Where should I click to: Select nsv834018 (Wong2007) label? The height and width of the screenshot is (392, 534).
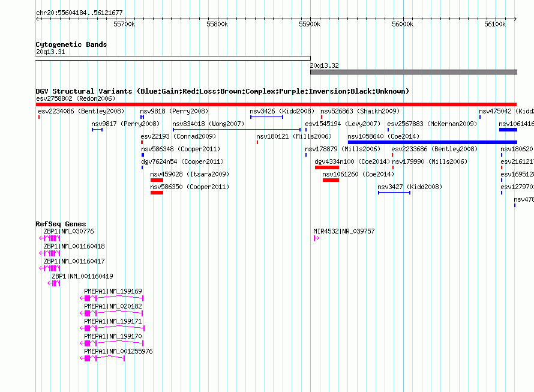(x=208, y=124)
